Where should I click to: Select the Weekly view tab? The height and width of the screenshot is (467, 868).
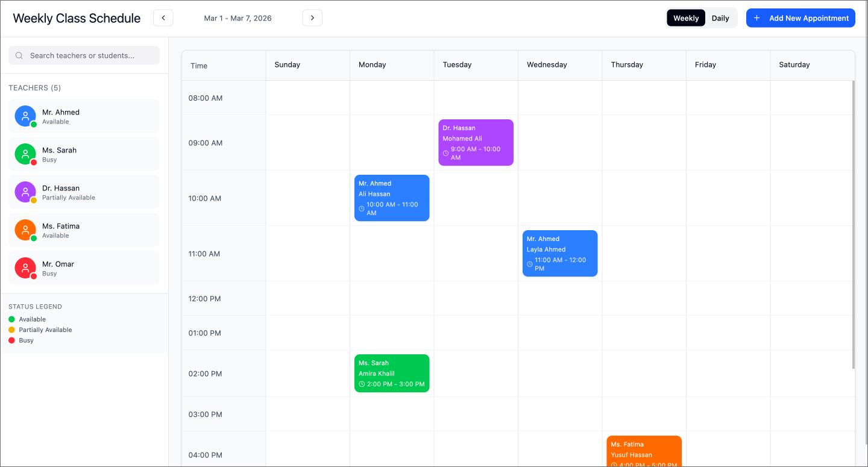pyautogui.click(x=685, y=17)
